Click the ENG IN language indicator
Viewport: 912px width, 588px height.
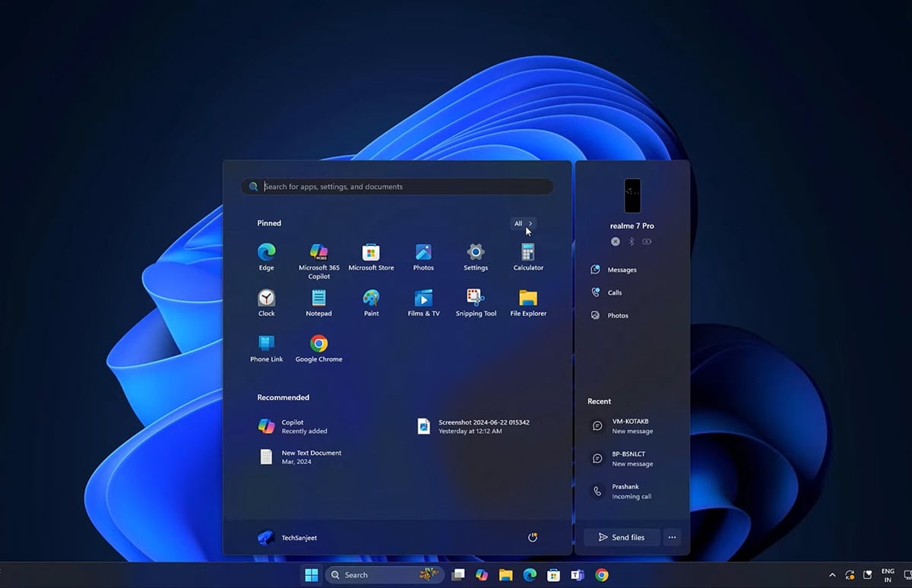[x=888, y=575]
